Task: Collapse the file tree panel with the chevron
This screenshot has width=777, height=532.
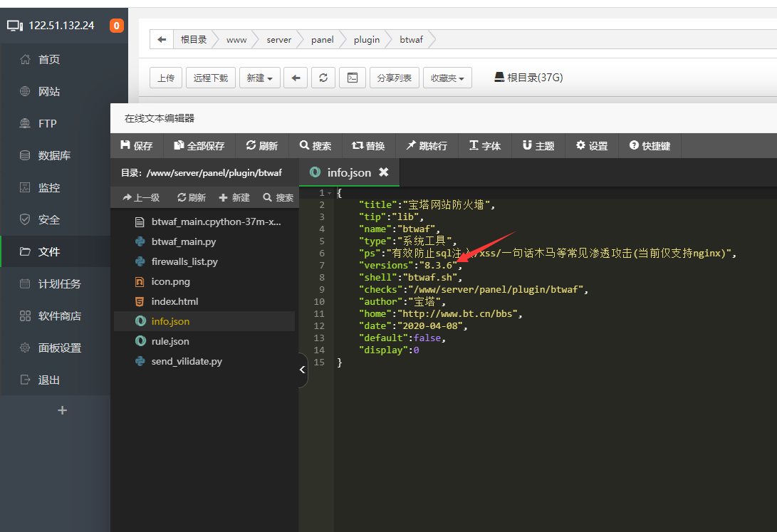Action: [x=302, y=370]
